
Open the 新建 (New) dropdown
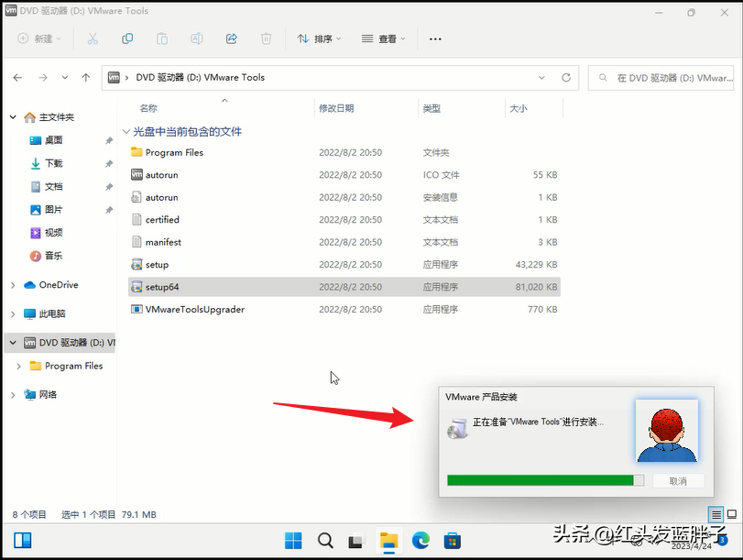pyautogui.click(x=39, y=38)
